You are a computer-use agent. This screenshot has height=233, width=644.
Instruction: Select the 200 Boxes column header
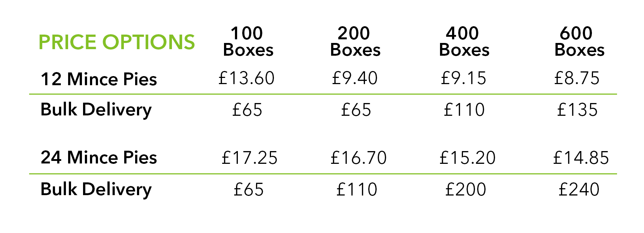[355, 42]
